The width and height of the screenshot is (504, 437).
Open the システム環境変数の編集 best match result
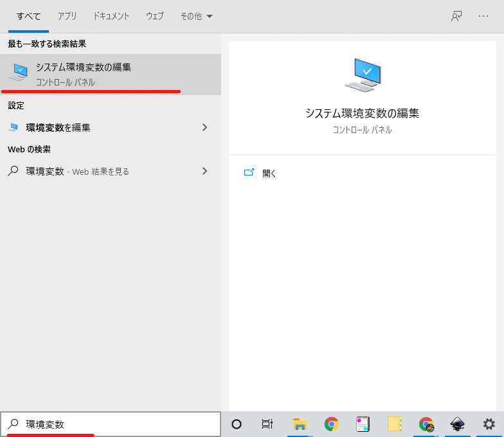point(111,75)
